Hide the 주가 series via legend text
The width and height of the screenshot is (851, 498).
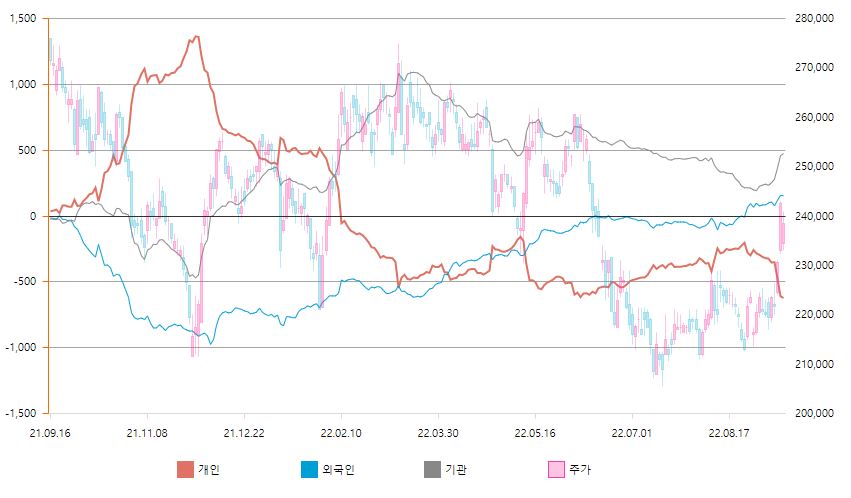tap(579, 469)
